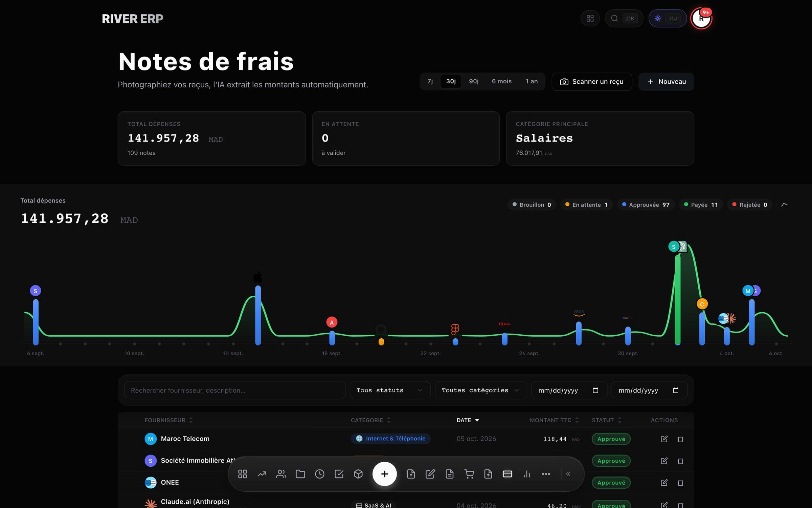Open search with the magnifier icon
The width and height of the screenshot is (812, 508).
624,18
